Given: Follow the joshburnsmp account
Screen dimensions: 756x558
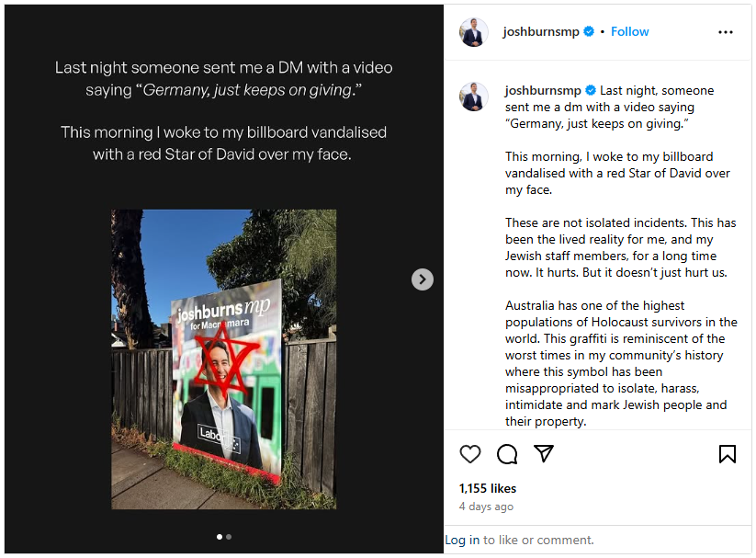Looking at the screenshot, I should tap(629, 31).
